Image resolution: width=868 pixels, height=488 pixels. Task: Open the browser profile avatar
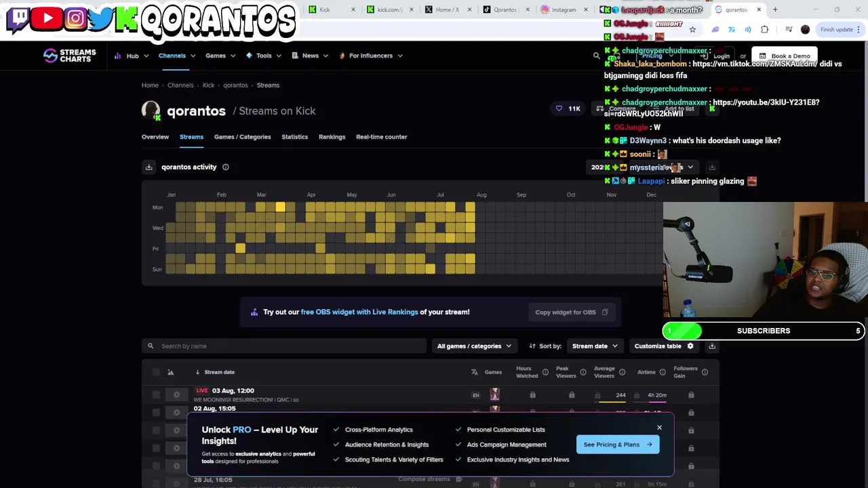coord(805,29)
